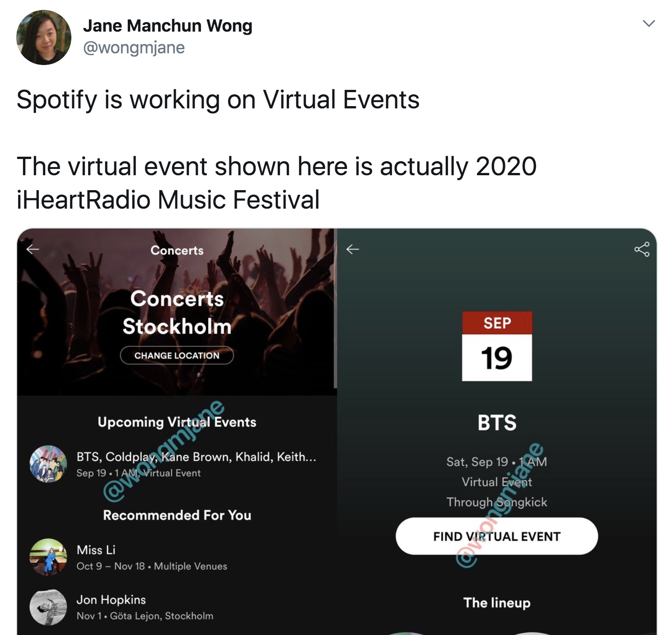Open the tweet options chevron menu
The image size is (672, 635).
click(649, 23)
